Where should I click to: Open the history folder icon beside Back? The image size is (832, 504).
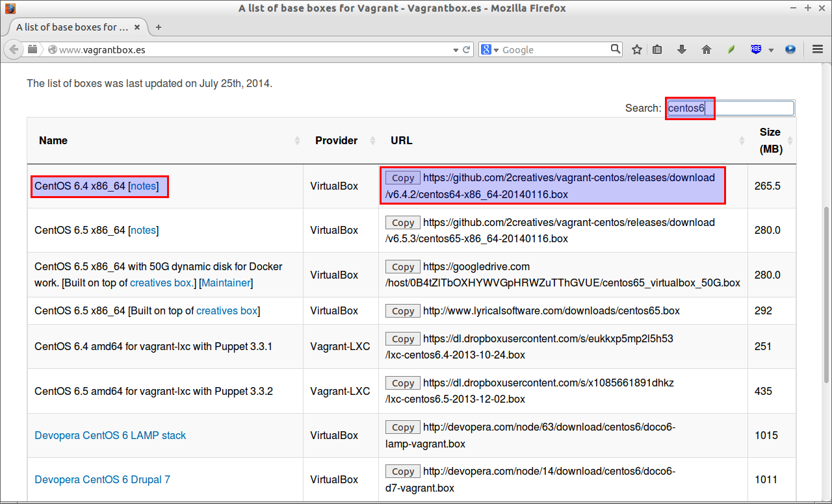pos(32,49)
